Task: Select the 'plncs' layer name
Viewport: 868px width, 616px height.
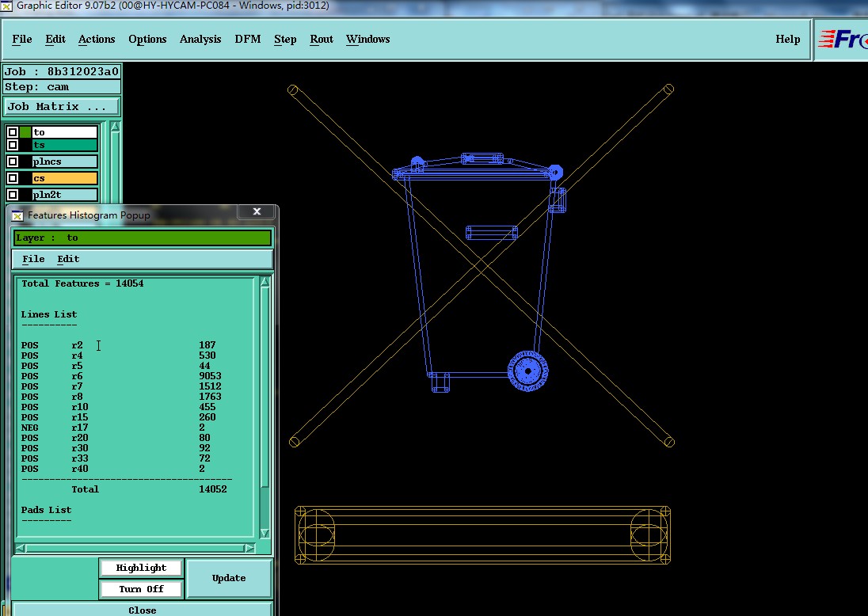Action: click(64, 162)
